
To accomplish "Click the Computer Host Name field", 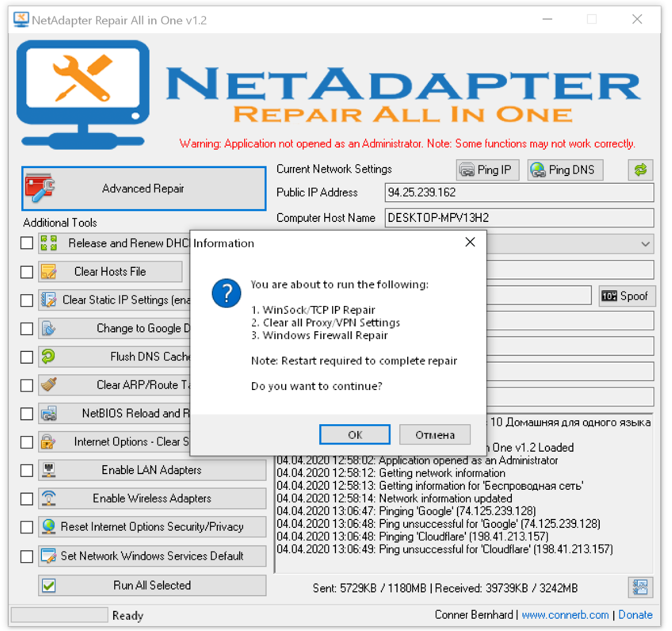I will 519,217.
